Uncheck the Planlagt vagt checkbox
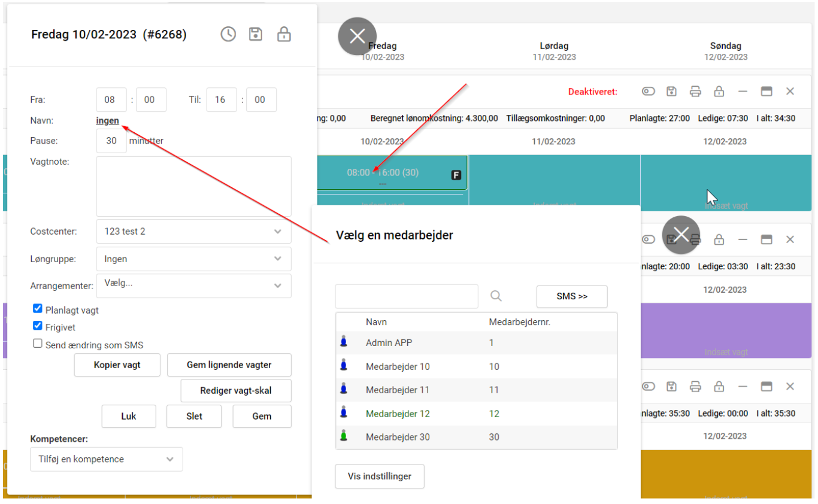 click(x=38, y=309)
